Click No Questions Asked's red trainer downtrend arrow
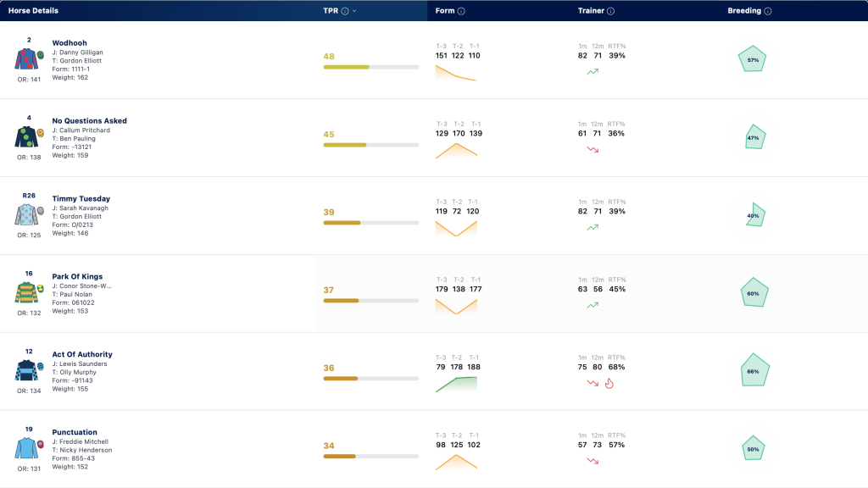The image size is (868, 488). coord(593,149)
